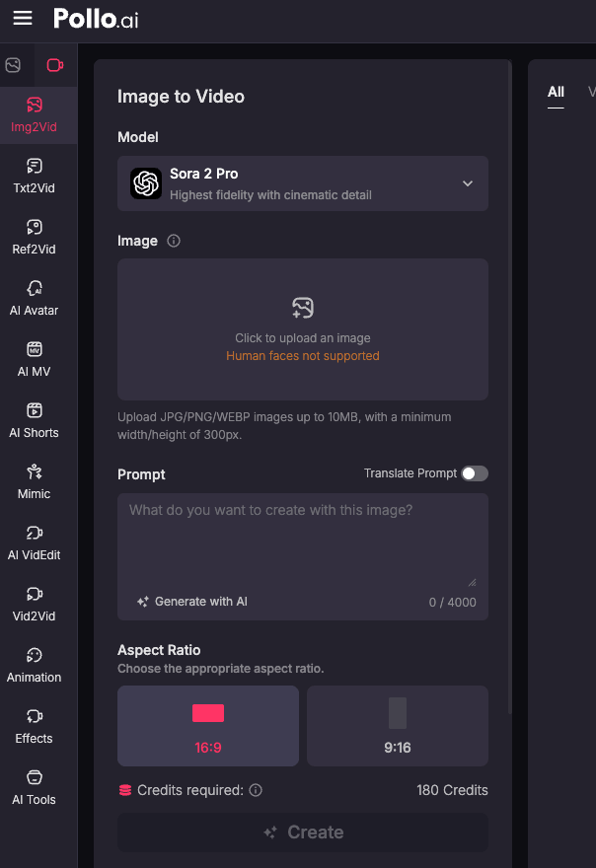Open the AI MV tool
The width and height of the screenshot is (596, 868).
point(35,359)
